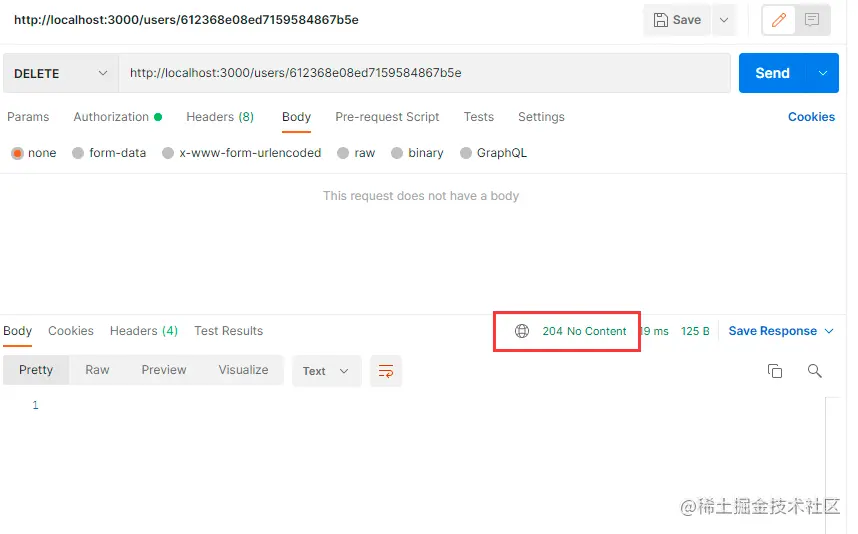This screenshot has height=534, width=858.
Task: Open the Tests tab
Action: click(479, 117)
